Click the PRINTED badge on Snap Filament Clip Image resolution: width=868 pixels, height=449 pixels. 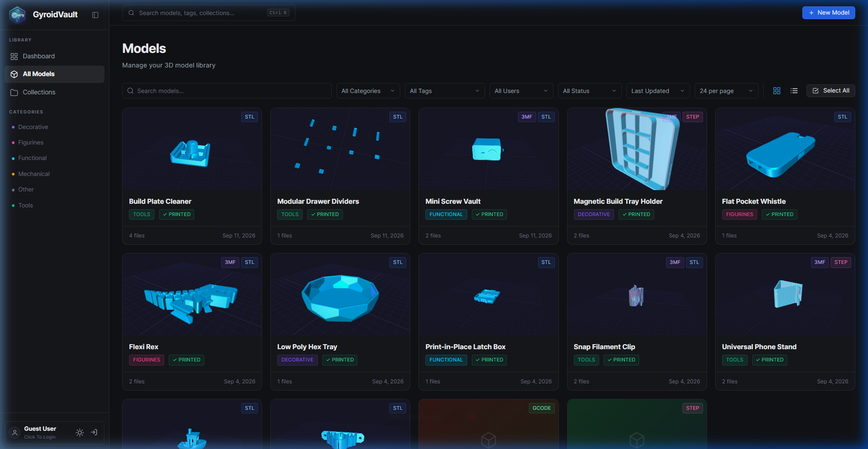pos(621,360)
